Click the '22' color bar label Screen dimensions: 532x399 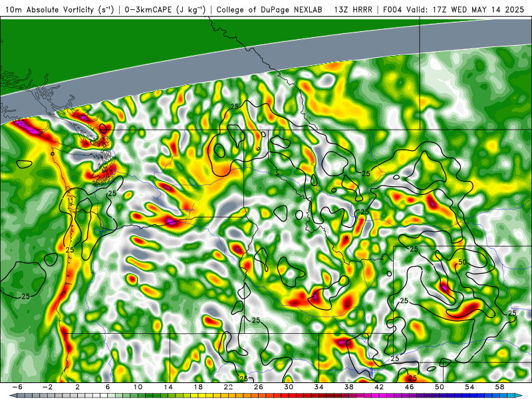click(x=228, y=387)
